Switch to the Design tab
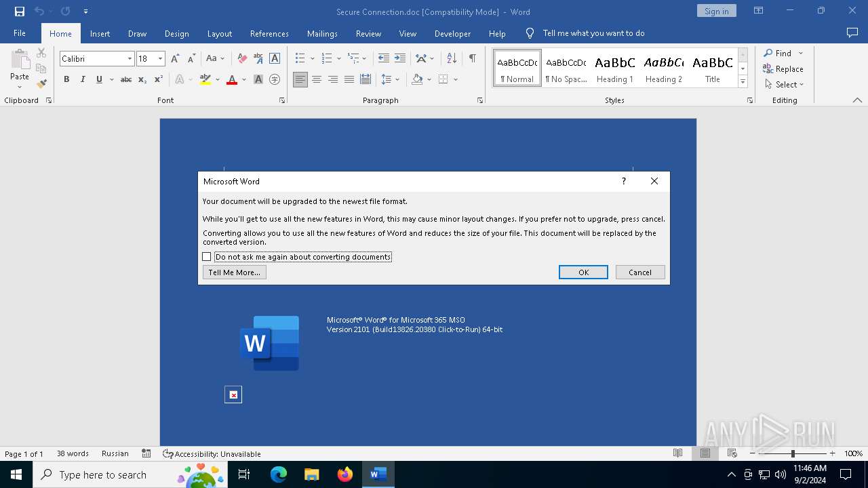This screenshot has height=488, width=868. tap(176, 33)
